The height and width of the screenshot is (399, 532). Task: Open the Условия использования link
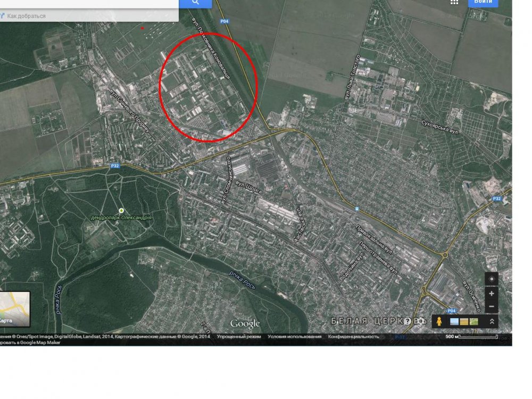point(295,337)
